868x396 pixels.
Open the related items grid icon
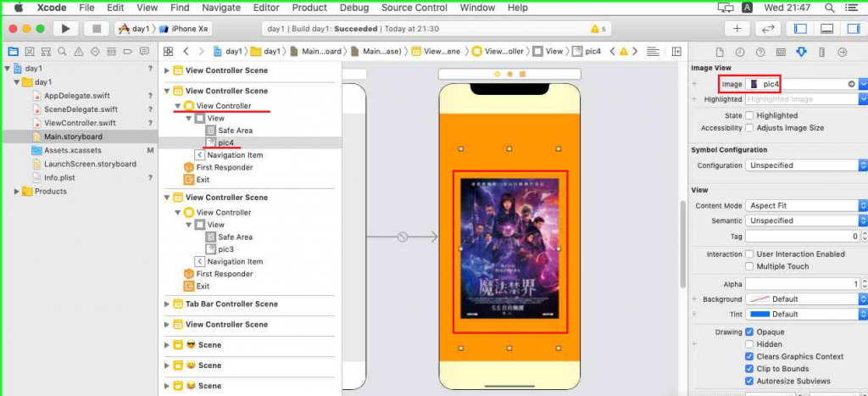(x=169, y=52)
